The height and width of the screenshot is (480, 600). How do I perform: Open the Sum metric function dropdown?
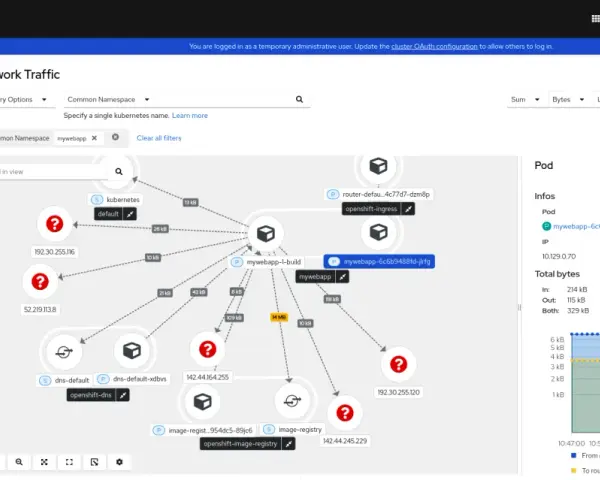click(x=525, y=100)
